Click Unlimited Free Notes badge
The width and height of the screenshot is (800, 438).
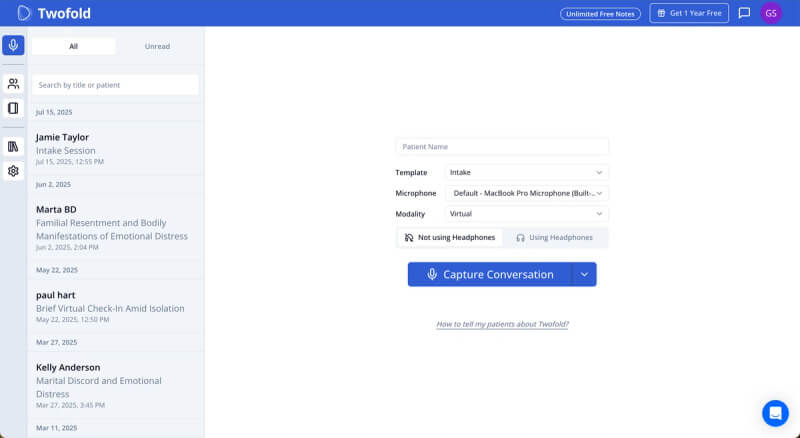(x=601, y=14)
